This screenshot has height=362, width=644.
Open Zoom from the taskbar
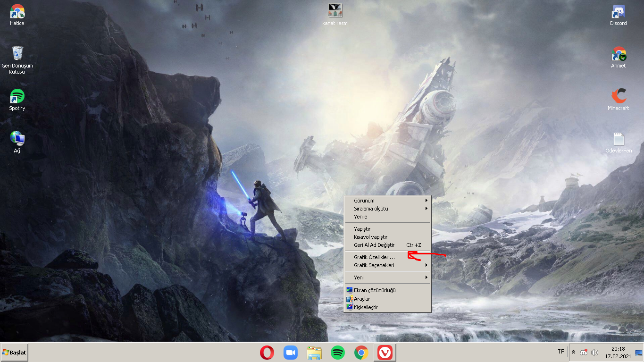click(x=291, y=353)
